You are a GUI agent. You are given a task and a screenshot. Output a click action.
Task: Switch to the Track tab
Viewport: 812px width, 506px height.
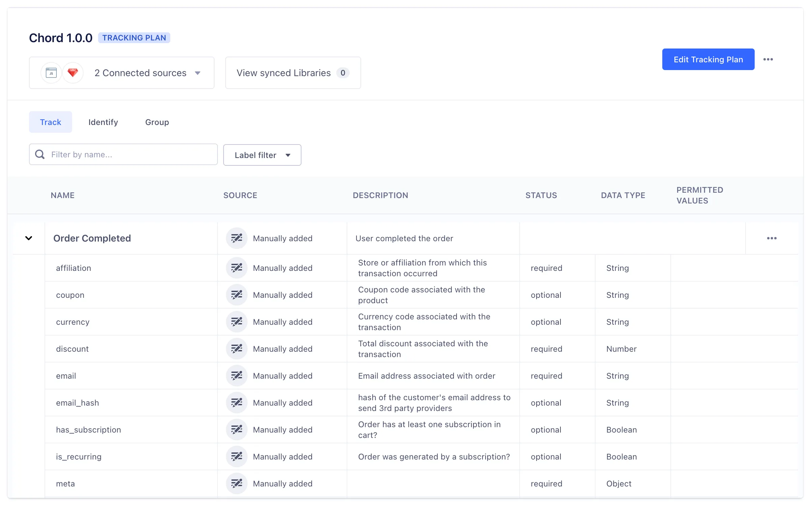tap(51, 122)
